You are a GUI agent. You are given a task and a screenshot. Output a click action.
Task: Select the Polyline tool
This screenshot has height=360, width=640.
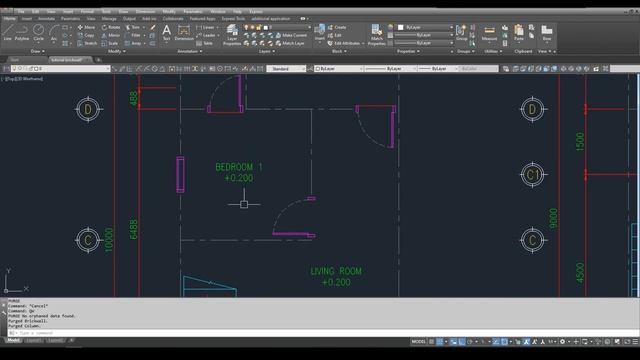point(22,32)
